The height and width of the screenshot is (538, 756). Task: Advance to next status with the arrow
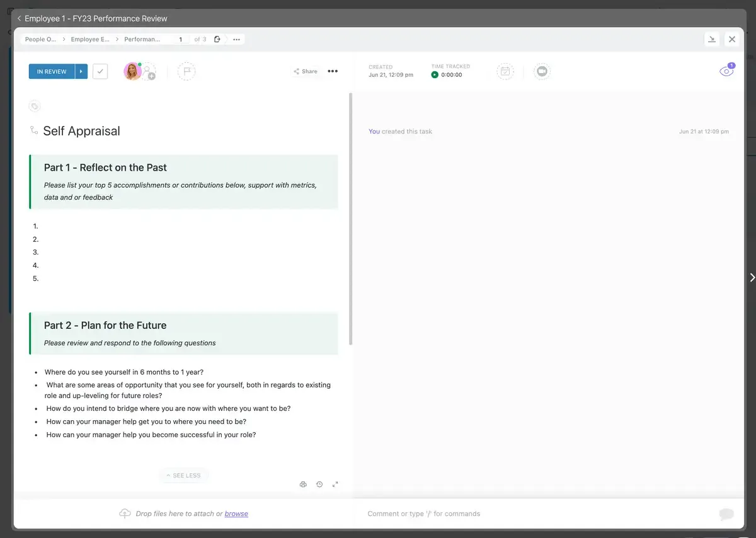tap(81, 72)
